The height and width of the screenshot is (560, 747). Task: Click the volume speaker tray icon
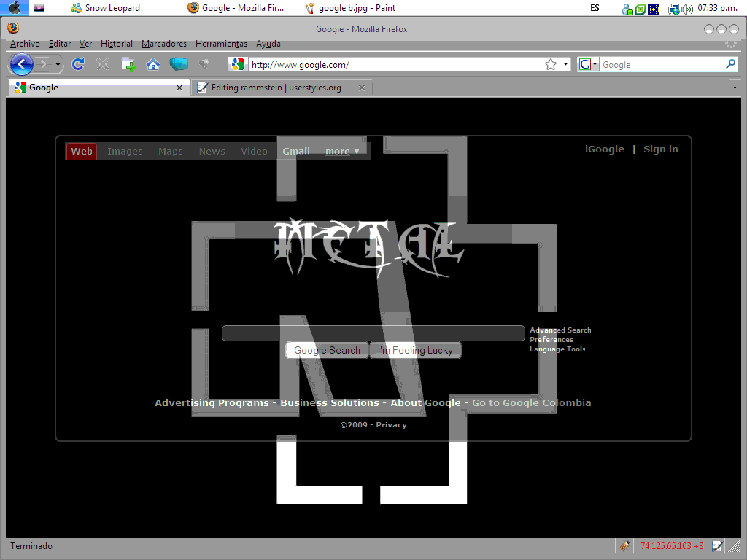pos(687,9)
